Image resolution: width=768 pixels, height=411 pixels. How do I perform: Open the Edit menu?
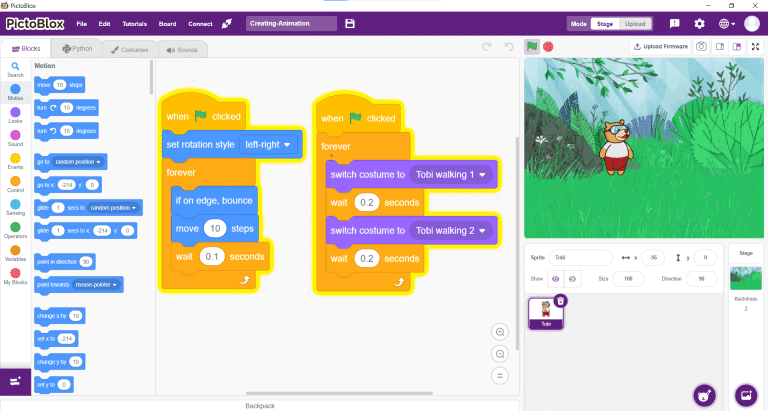pyautogui.click(x=104, y=24)
